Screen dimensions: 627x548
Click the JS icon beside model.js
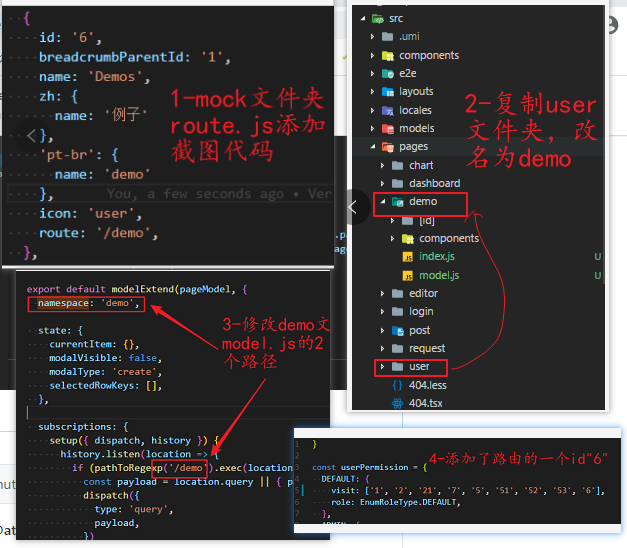click(x=407, y=276)
